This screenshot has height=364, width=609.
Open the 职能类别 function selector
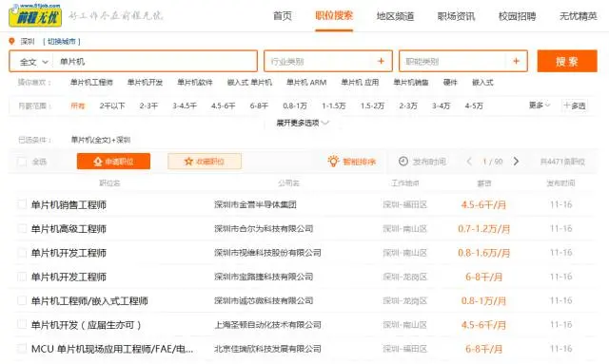coord(463,61)
